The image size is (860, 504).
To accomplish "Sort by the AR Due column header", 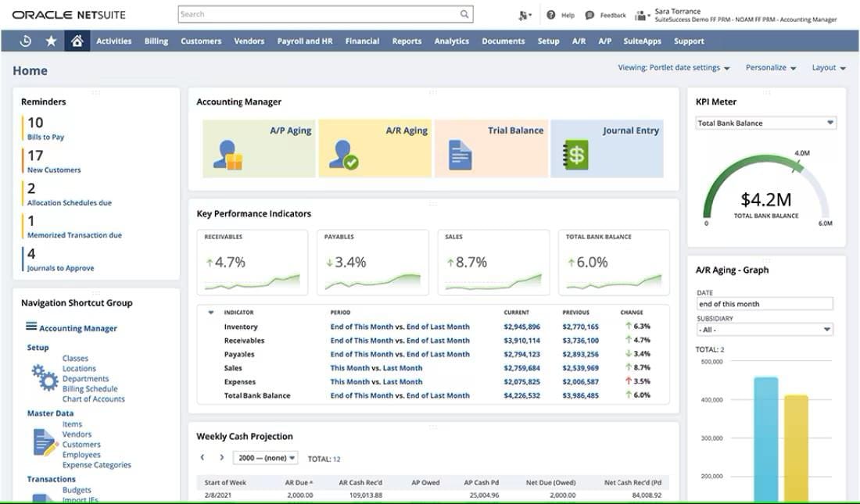I will pos(299,483).
